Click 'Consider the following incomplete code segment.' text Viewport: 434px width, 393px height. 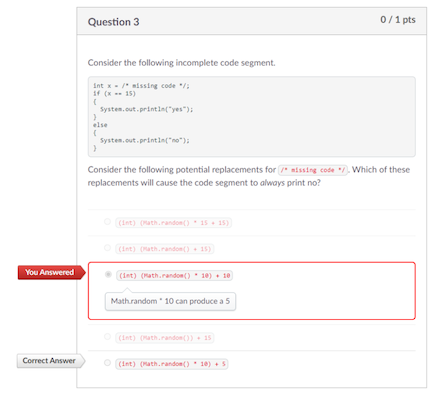pos(182,63)
